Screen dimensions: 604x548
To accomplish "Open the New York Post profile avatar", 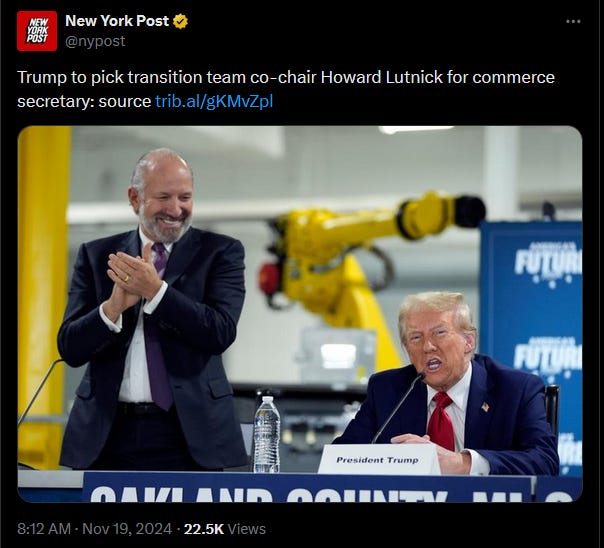I will click(37, 31).
